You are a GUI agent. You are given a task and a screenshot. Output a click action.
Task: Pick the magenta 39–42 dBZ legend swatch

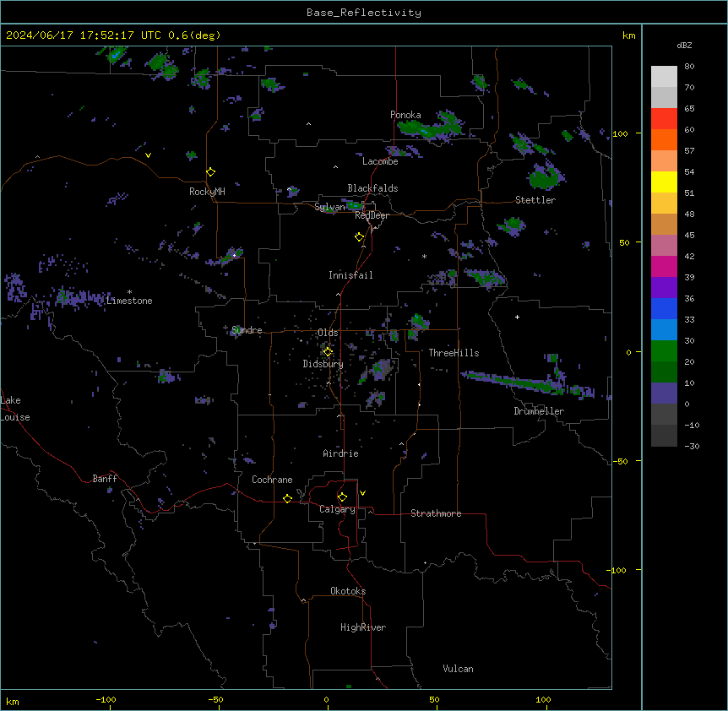tap(664, 266)
